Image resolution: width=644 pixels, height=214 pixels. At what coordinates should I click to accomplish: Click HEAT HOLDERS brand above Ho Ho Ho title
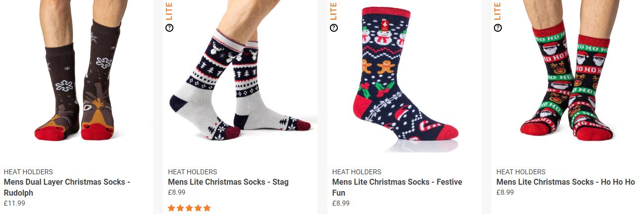click(521, 172)
